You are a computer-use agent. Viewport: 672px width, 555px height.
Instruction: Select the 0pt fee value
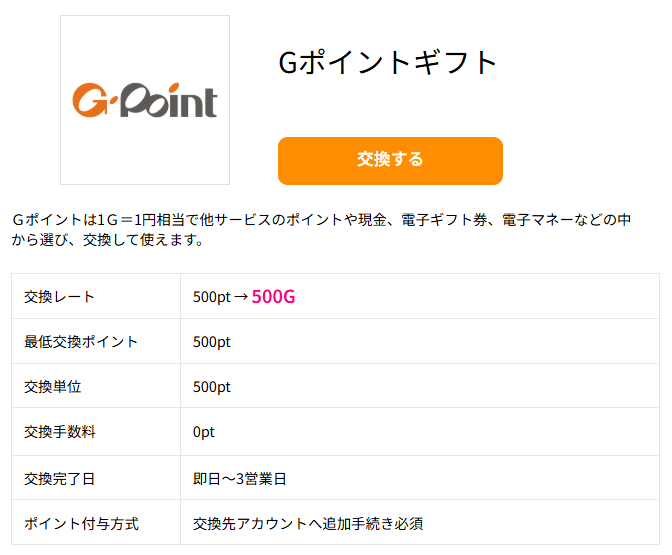click(204, 433)
